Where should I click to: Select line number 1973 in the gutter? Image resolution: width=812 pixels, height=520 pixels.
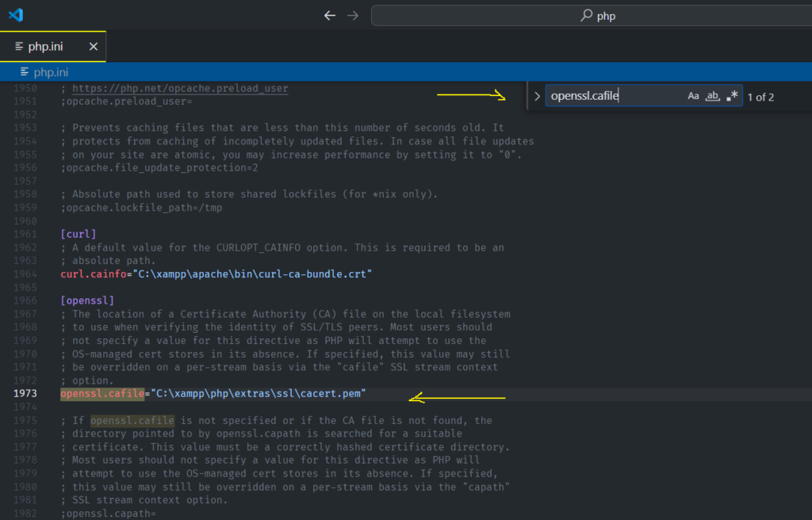[x=24, y=392]
